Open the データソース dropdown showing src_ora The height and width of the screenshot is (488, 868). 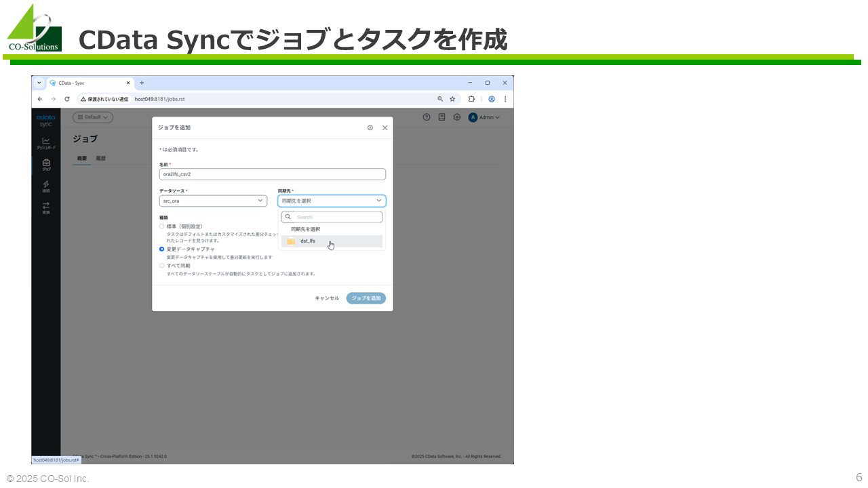213,201
